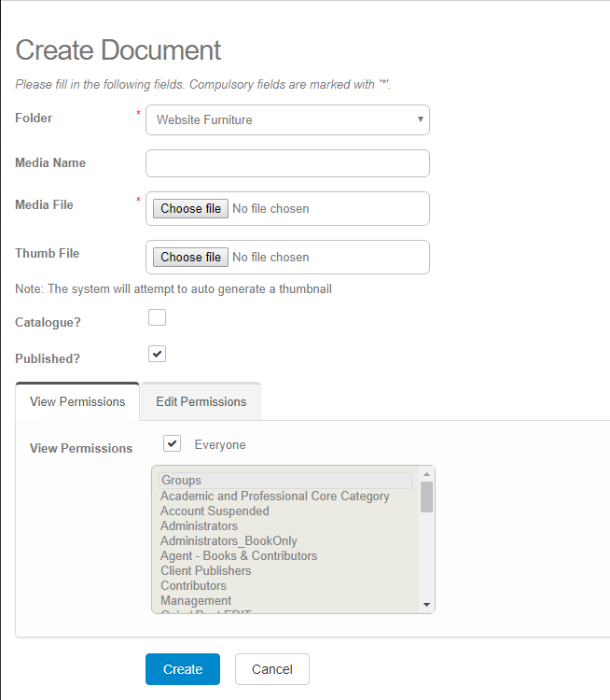Click the groups list scroll down arrow

pyautogui.click(x=426, y=605)
